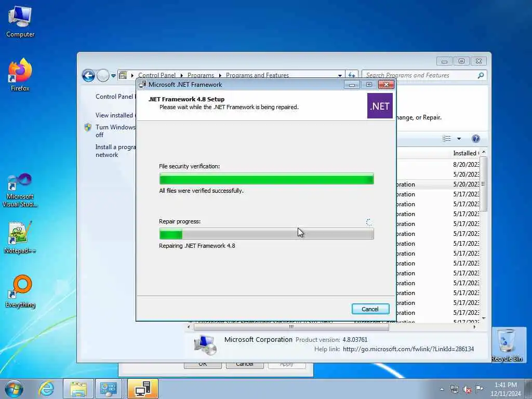Click the vertical scrollbar in program list
The height and width of the screenshot is (399, 532).
484,184
